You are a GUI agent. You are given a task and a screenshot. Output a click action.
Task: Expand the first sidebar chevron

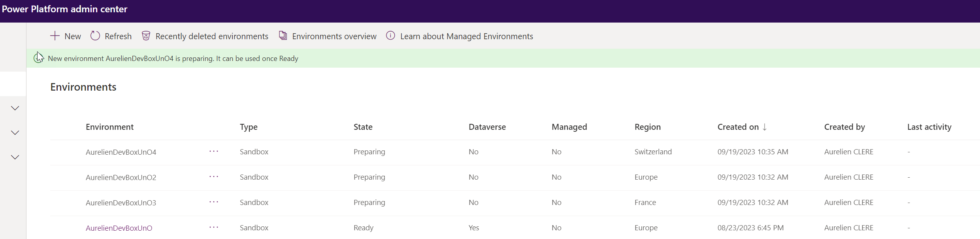coord(15,108)
